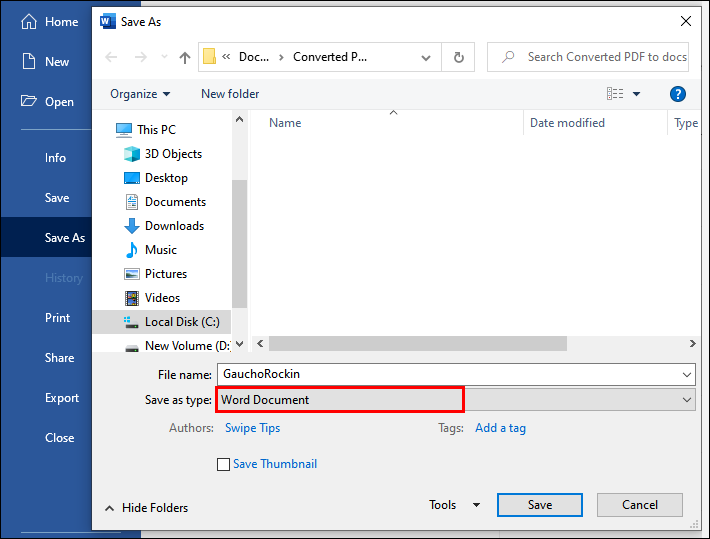Click the This PC computer icon
Viewport: 710px width, 539px height.
124,130
